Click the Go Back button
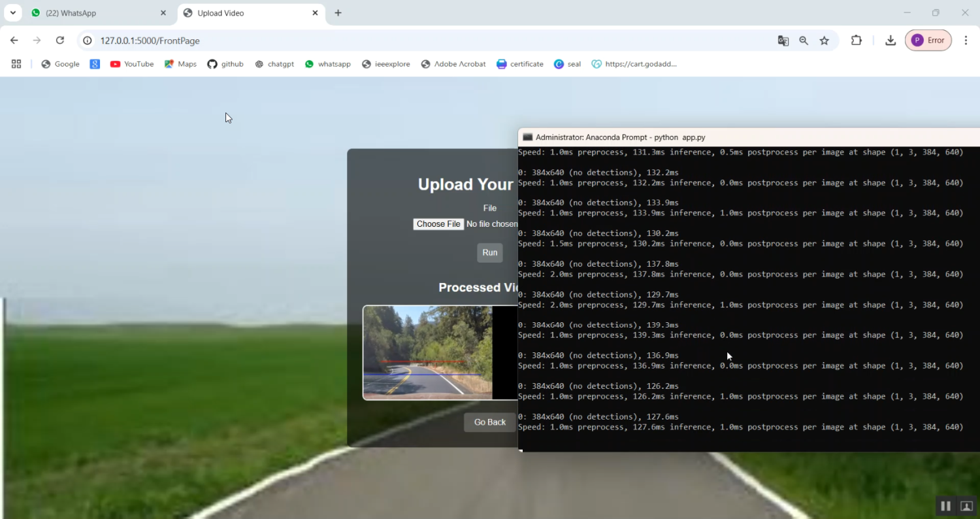This screenshot has width=980, height=519. coord(490,422)
